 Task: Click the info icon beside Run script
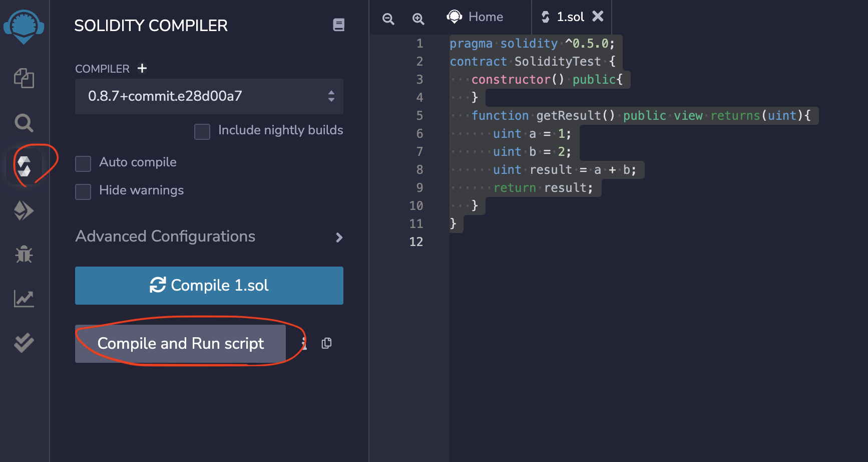pos(304,343)
